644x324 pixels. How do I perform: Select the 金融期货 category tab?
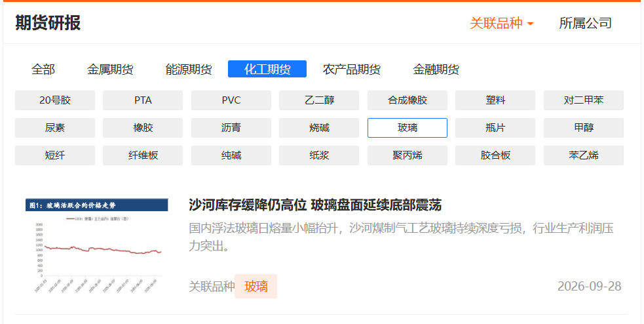pos(436,69)
